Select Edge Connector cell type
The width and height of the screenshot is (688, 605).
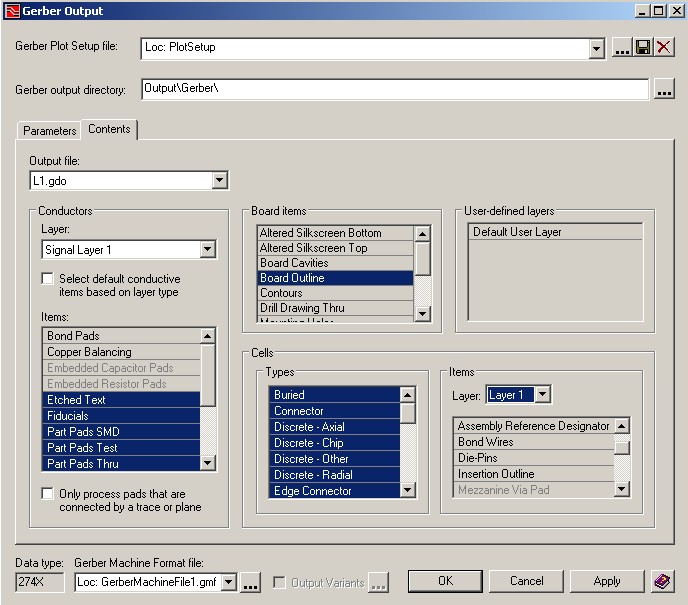(x=334, y=491)
